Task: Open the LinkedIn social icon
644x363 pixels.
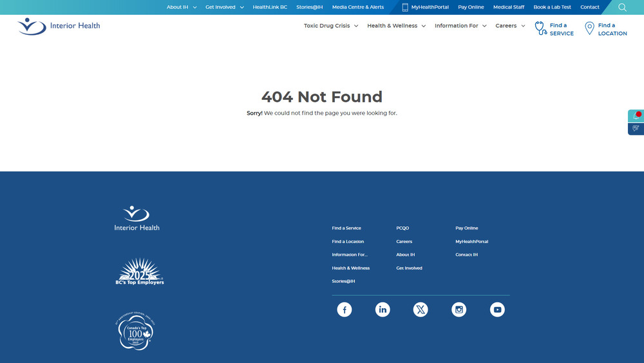Action: [383, 309]
